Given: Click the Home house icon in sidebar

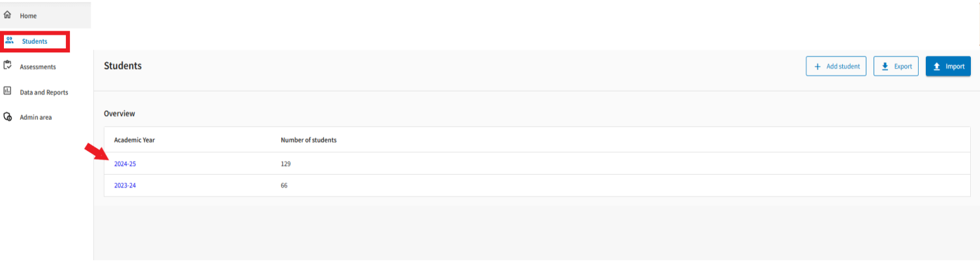Looking at the screenshot, I should coord(8,15).
